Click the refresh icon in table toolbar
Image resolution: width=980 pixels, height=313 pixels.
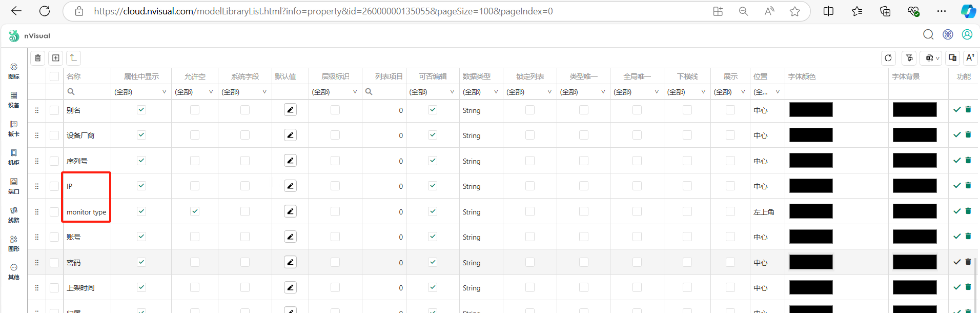click(888, 58)
